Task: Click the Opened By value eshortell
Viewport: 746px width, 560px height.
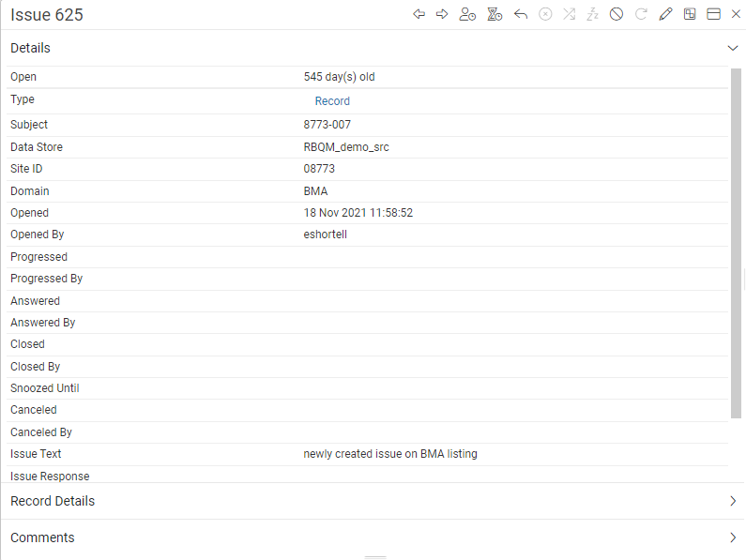Action: (x=326, y=235)
